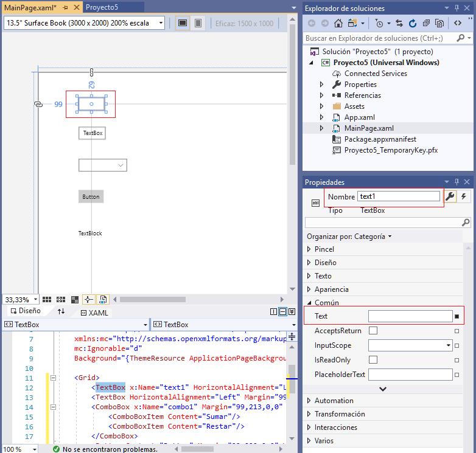
Task: Collapse the pane with double-chevron icon
Action: (x=292, y=312)
